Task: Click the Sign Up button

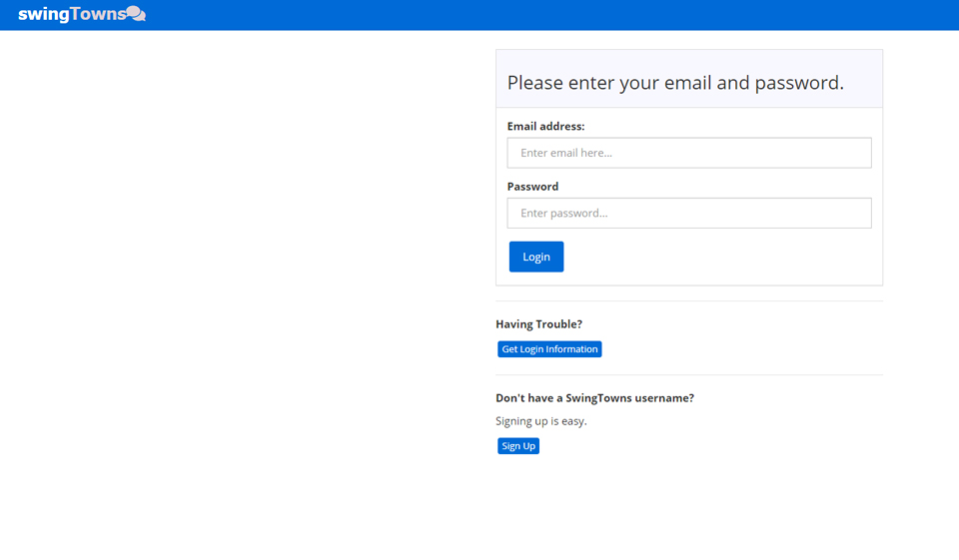Action: [518, 446]
